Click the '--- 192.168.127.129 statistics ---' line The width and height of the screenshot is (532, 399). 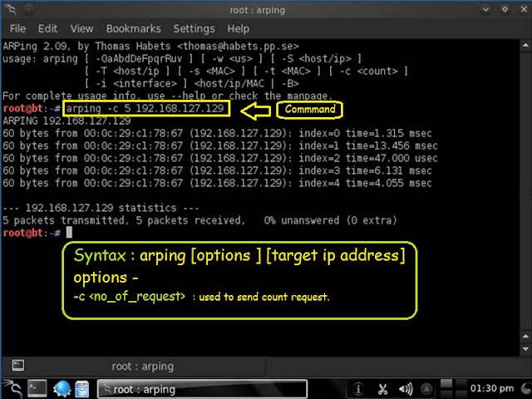coord(101,208)
